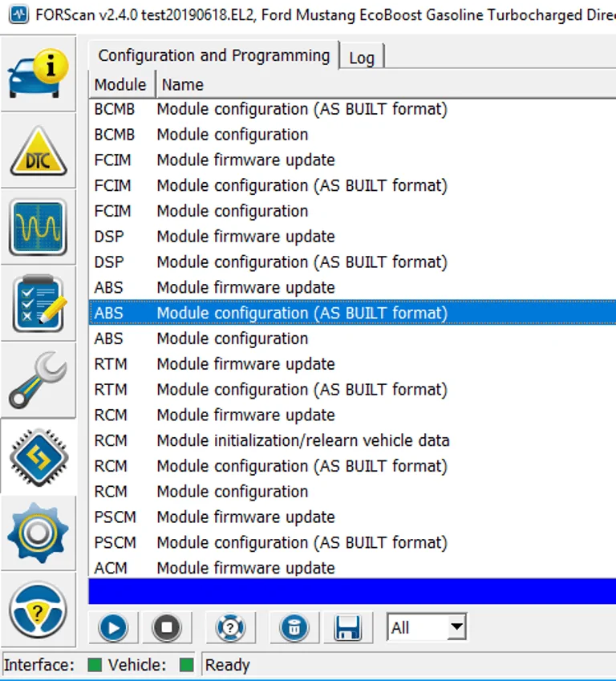Select RCM Module initialization/relearn vehicle data
This screenshot has width=616, height=681.
(x=352, y=441)
